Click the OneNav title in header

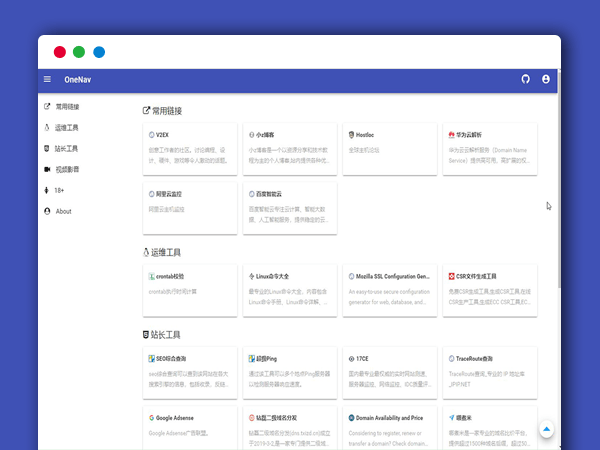[76, 79]
